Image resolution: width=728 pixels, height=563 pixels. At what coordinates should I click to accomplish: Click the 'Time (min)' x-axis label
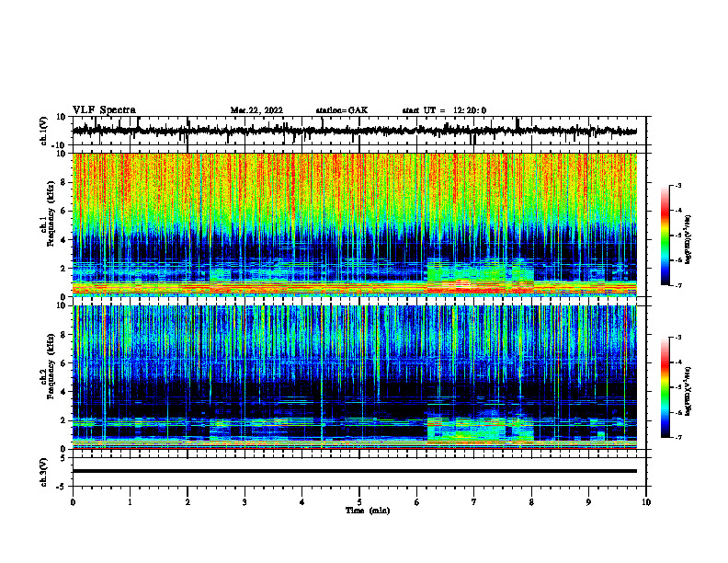pyautogui.click(x=368, y=511)
